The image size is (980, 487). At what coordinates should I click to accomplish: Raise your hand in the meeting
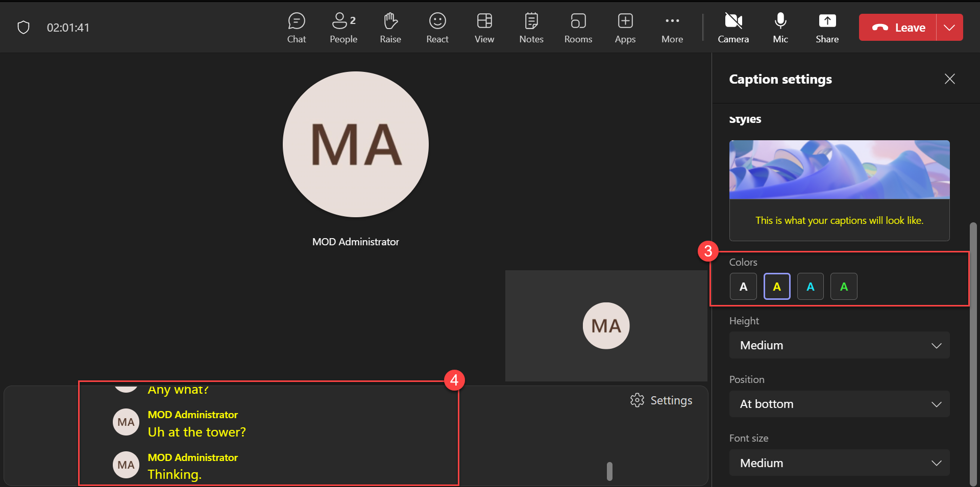pos(390,28)
